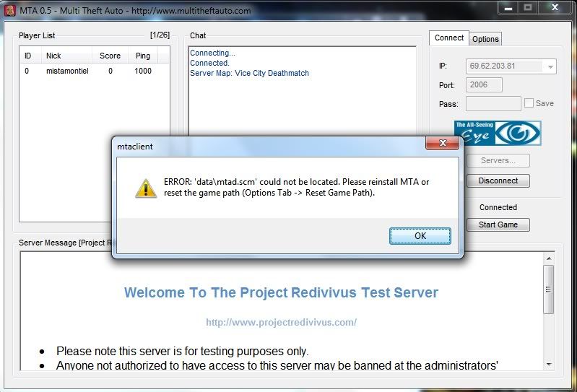Click the yellow warning icon in the dialog
This screenshot has width=577, height=392.
tap(146, 188)
